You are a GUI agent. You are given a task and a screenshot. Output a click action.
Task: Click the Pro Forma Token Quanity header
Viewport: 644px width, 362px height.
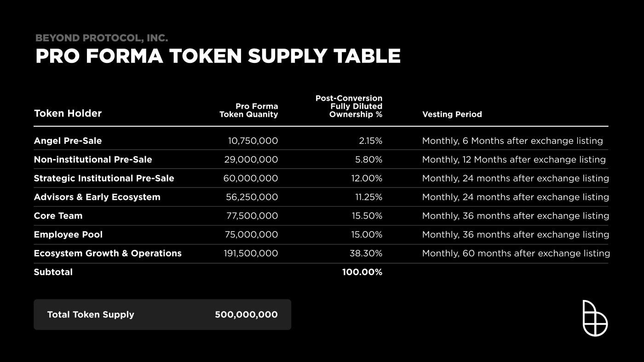coord(249,110)
